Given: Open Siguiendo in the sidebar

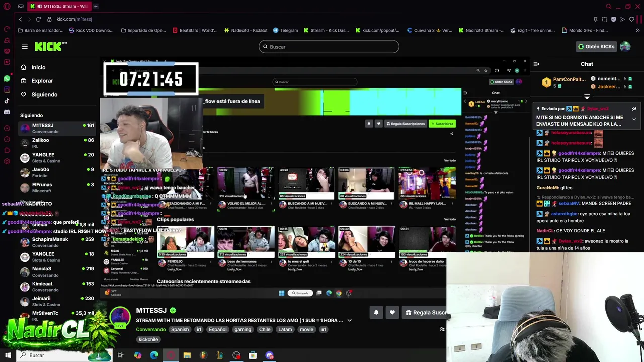Looking at the screenshot, I should [44, 94].
